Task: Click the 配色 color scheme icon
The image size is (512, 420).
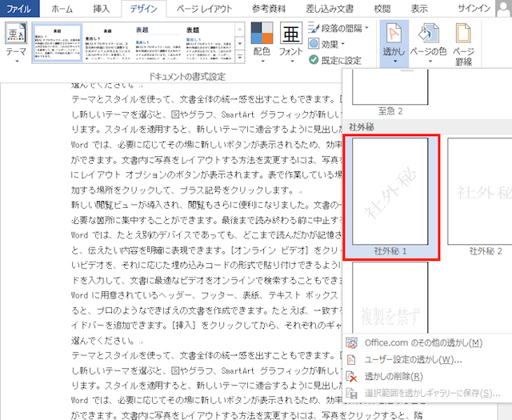Action: click(262, 33)
